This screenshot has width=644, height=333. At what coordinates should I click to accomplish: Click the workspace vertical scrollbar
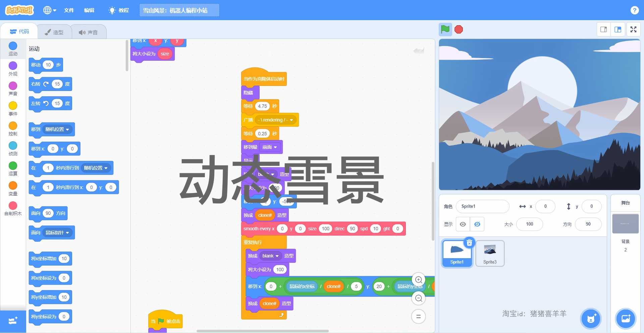coord(433,201)
